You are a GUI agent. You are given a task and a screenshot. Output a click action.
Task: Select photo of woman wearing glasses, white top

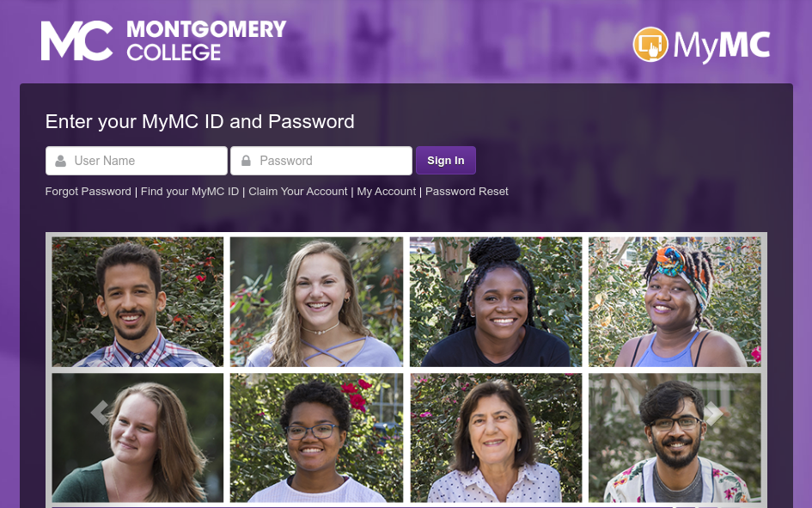[x=316, y=438]
